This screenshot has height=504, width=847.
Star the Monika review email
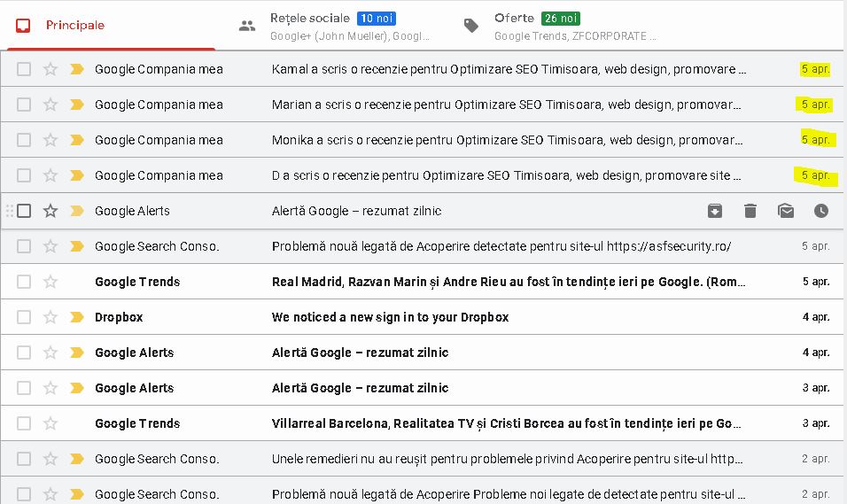coord(51,140)
